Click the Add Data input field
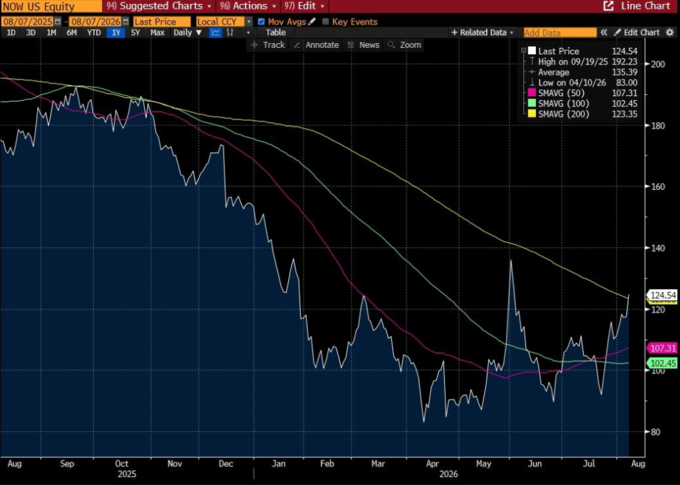Viewport: 680px width, 485px height. (560, 33)
